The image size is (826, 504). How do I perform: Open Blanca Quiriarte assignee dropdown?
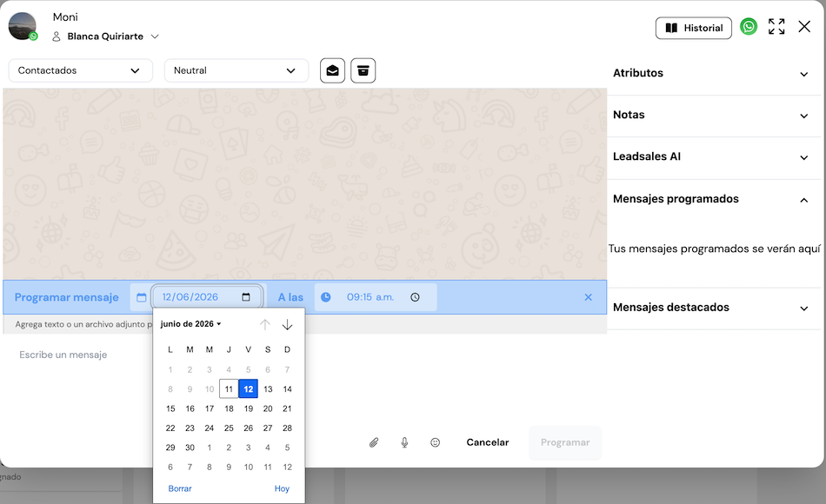[x=105, y=36]
